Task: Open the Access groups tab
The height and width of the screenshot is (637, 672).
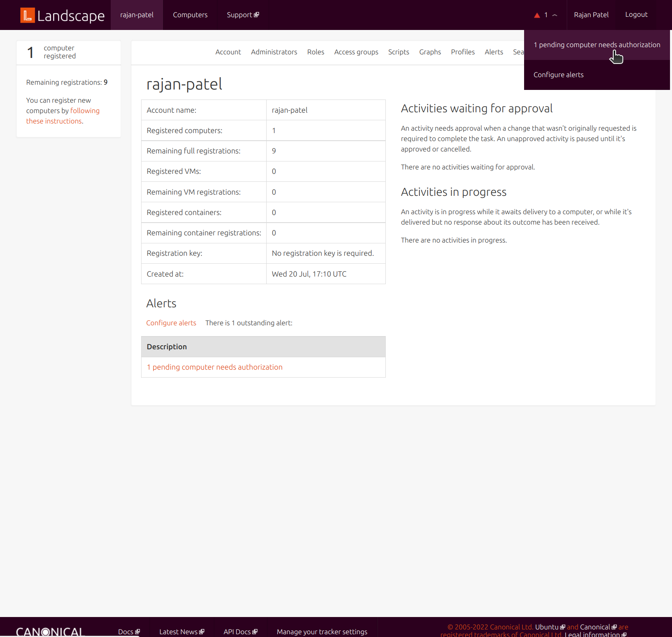Action: click(356, 52)
